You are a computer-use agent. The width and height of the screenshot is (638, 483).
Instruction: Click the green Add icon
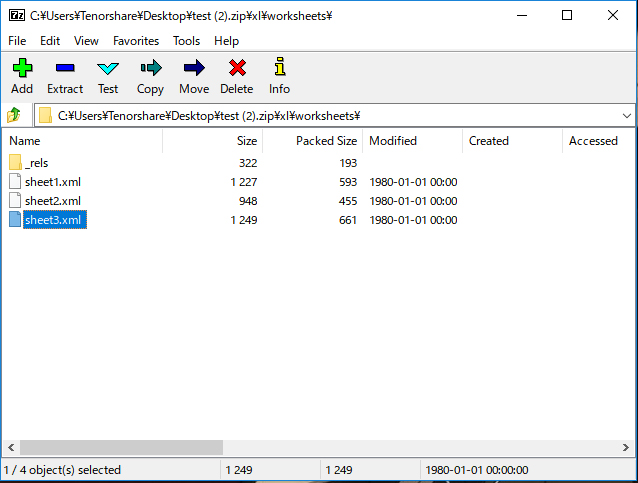pyautogui.click(x=21, y=69)
